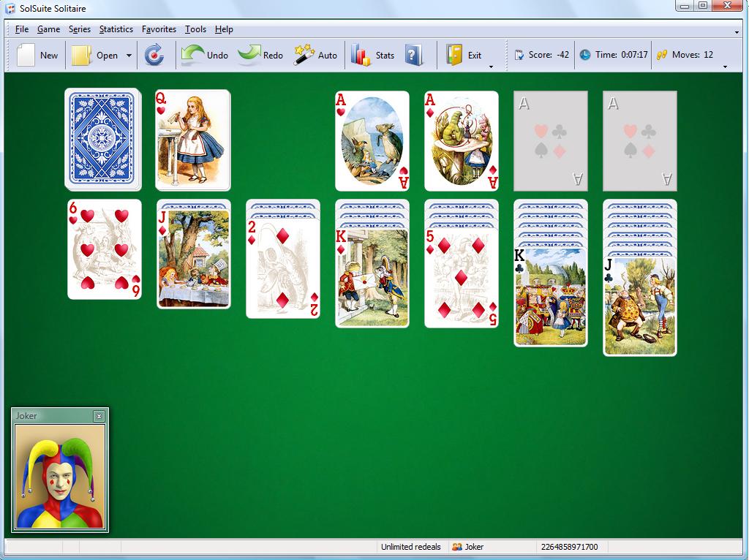Select the Five of Diamonds card
This screenshot has width=749, height=560.
coord(462,278)
